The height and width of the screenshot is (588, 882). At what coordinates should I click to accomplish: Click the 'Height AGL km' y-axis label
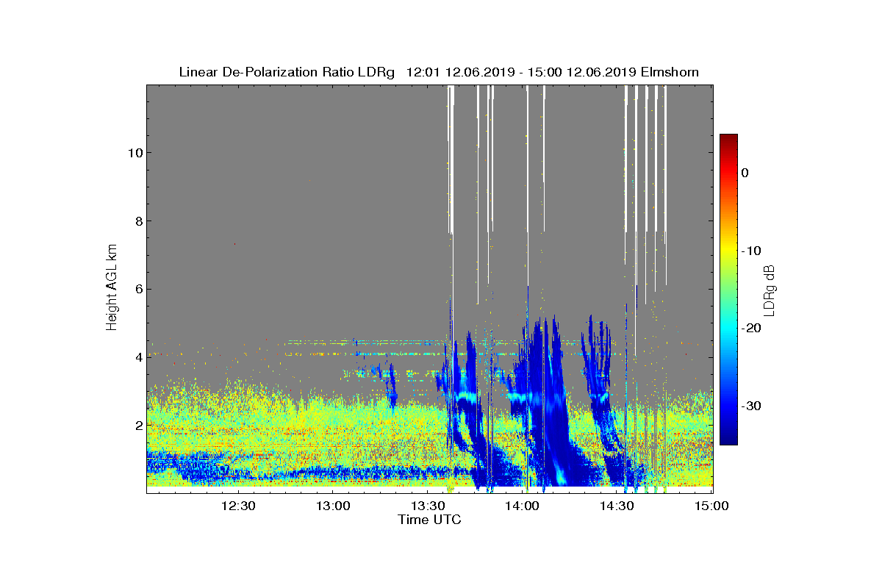pyautogui.click(x=112, y=289)
